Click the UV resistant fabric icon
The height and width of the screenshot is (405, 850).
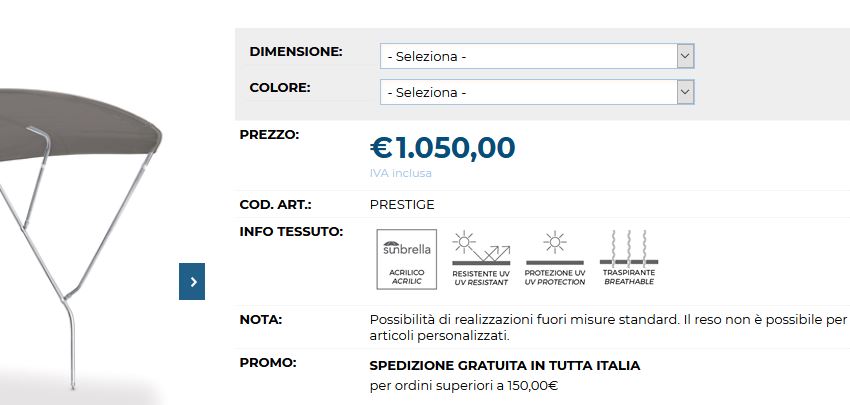pos(480,259)
